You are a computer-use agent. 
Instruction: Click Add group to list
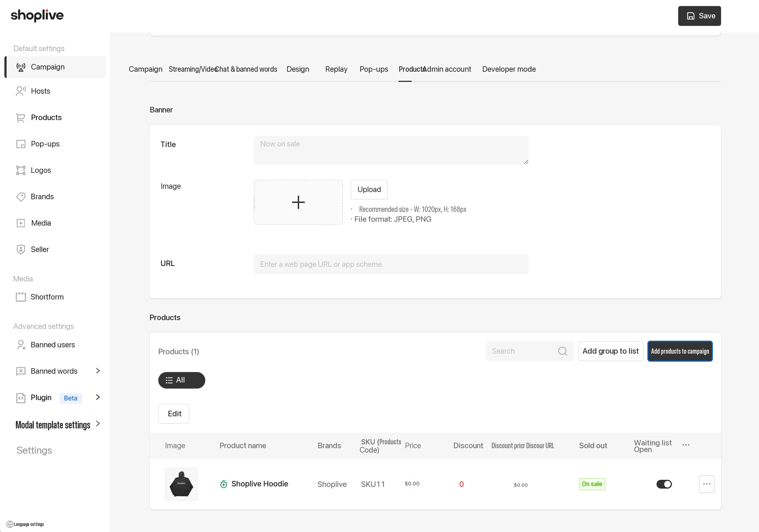pos(610,351)
